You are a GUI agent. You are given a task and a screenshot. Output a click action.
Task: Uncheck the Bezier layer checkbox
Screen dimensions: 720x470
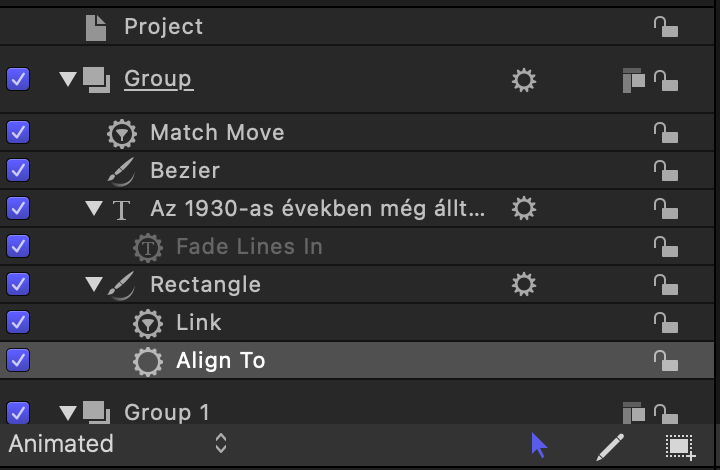coord(18,170)
